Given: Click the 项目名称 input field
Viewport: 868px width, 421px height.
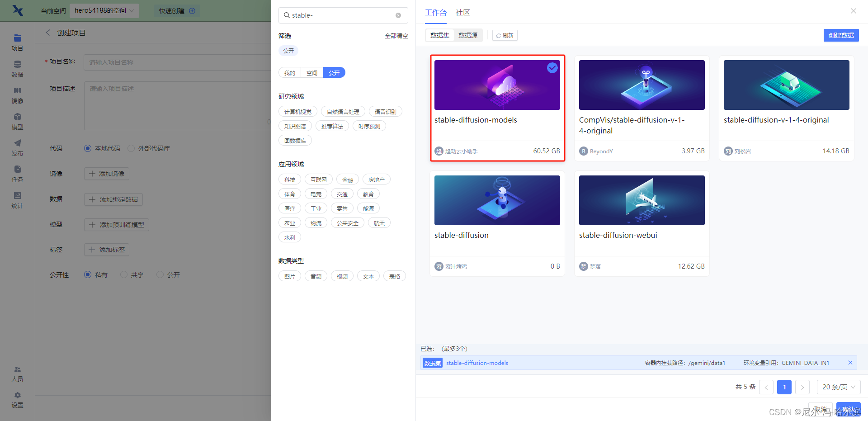Looking at the screenshot, I should (177, 62).
